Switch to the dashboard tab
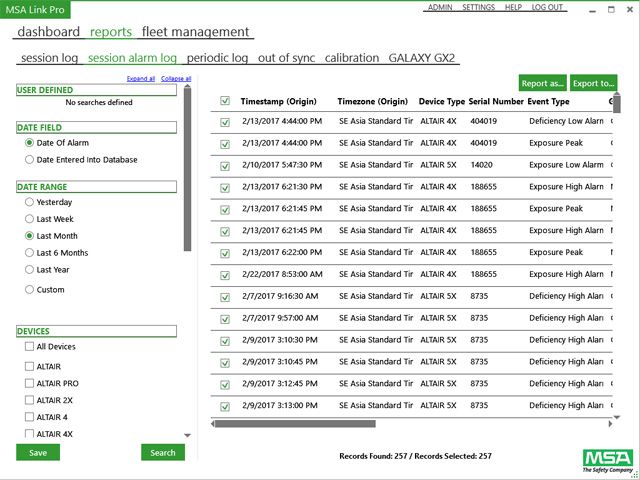Viewport: 640px width, 480px height. pos(47,32)
